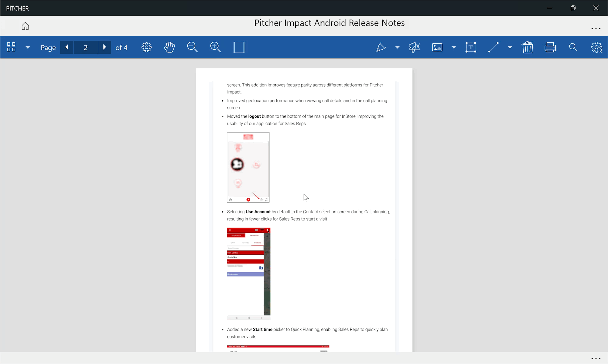Screen dimensions: 608x364
Task: Select the highlighter pen tool
Action: point(381,47)
